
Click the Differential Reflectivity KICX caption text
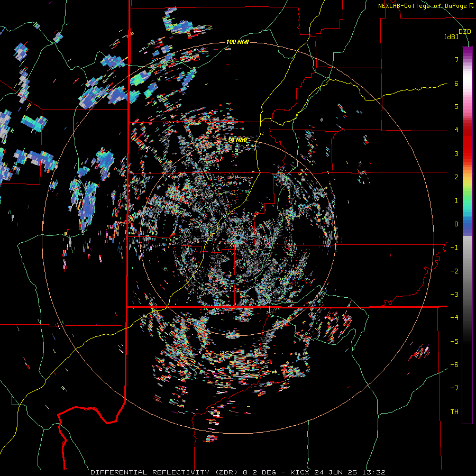click(238, 472)
